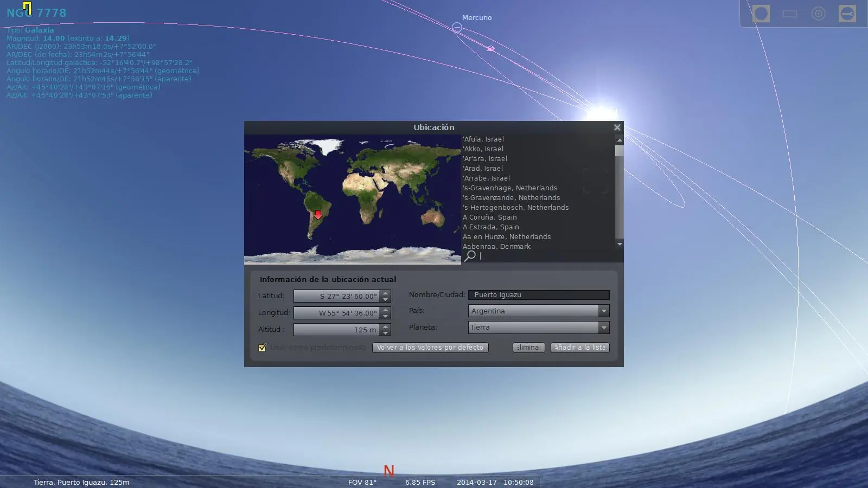
Task: Click the 'Tierra, Puerto Iguazu, 125m' status text
Action: 81,482
